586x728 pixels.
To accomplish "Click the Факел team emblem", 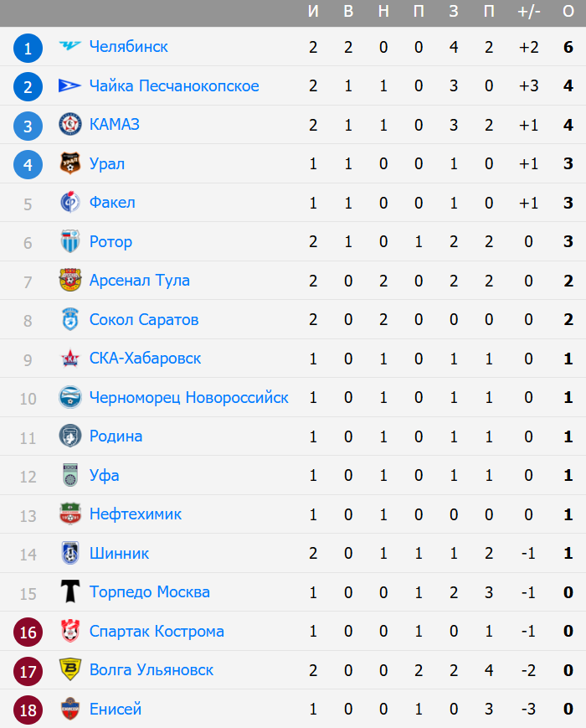I will 70,202.
